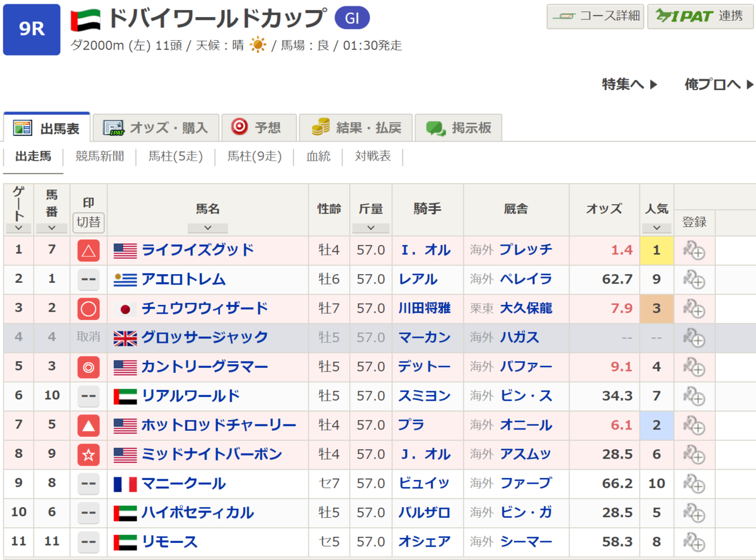
Task: Click the orange popularity 3 cell
Action: pos(656,308)
